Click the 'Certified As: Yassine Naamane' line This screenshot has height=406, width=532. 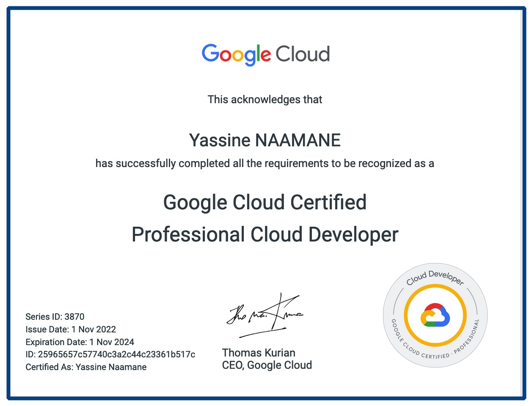[x=86, y=367]
